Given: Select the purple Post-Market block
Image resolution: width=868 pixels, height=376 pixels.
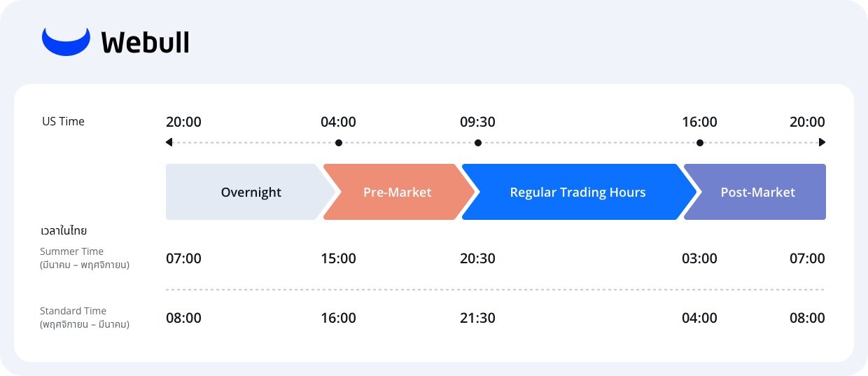Looking at the screenshot, I should (757, 193).
